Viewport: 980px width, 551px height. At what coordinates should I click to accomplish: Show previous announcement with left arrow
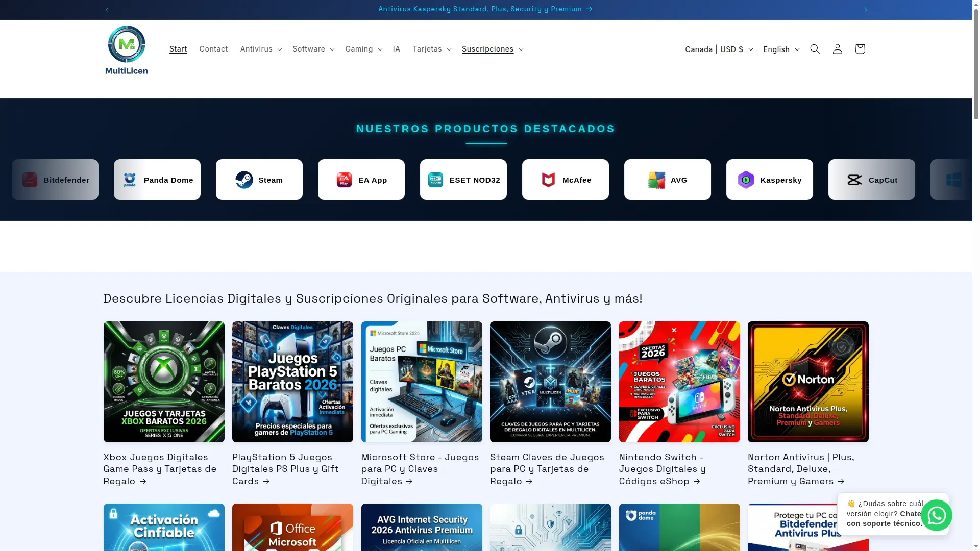coord(107,10)
